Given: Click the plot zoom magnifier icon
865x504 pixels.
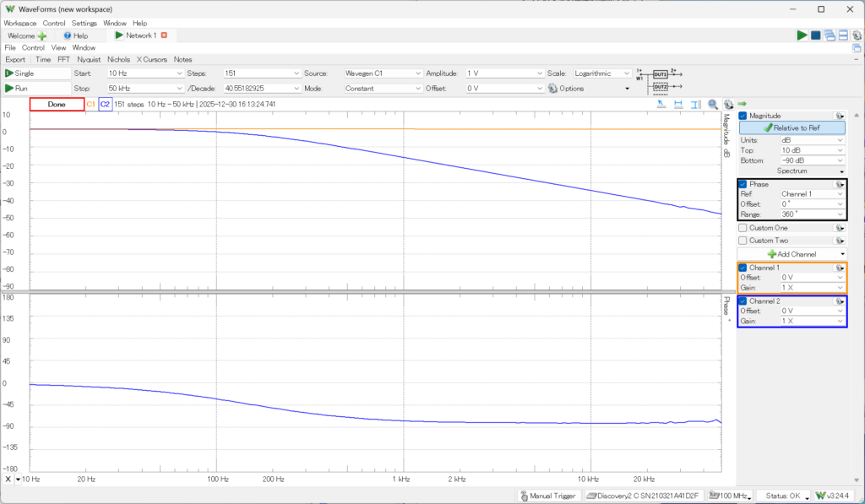Looking at the screenshot, I should pyautogui.click(x=713, y=105).
